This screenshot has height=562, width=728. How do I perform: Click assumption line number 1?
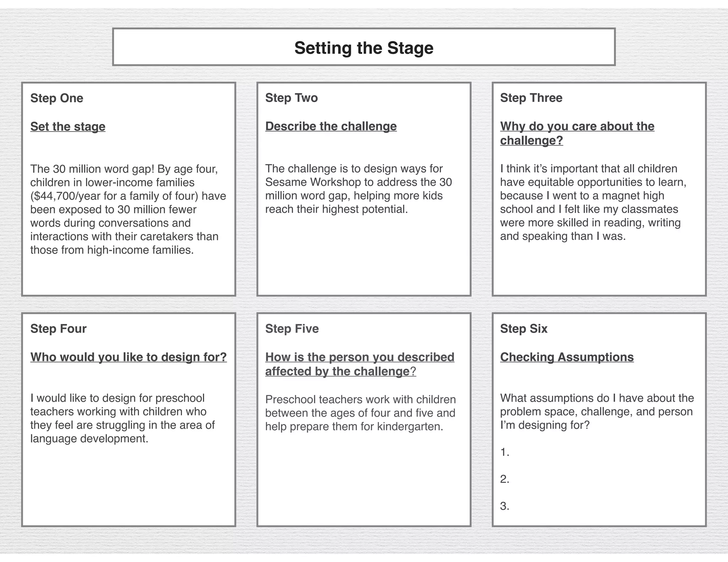(505, 452)
